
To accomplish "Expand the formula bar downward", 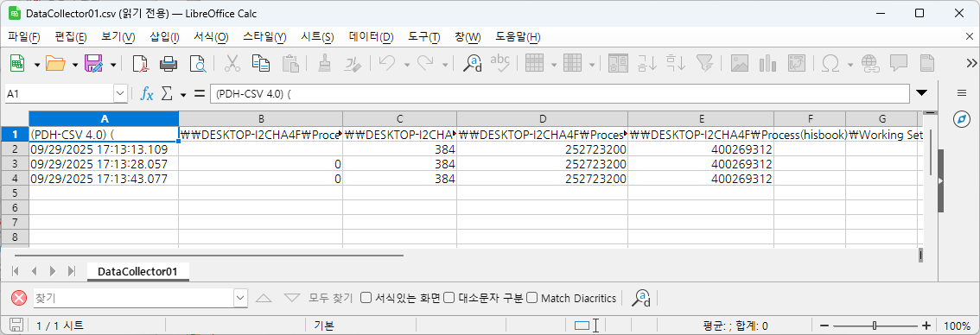I will pyautogui.click(x=921, y=93).
